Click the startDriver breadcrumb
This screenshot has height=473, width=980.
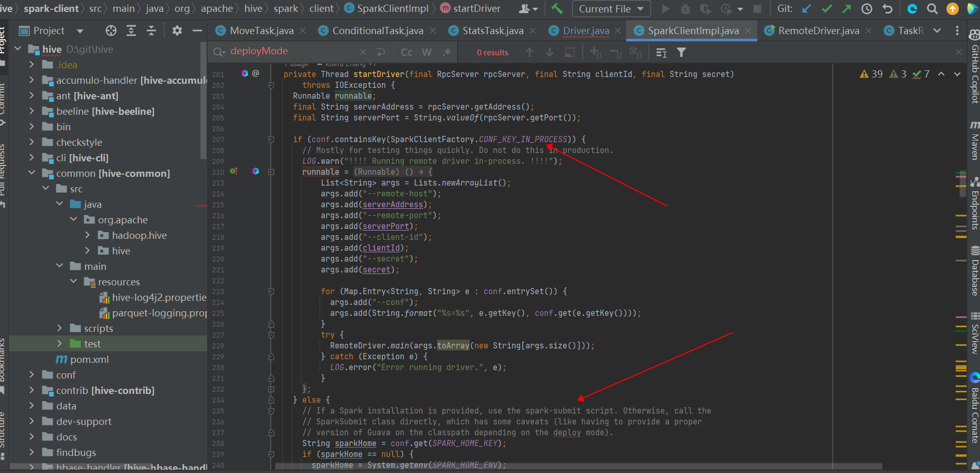tap(471, 9)
